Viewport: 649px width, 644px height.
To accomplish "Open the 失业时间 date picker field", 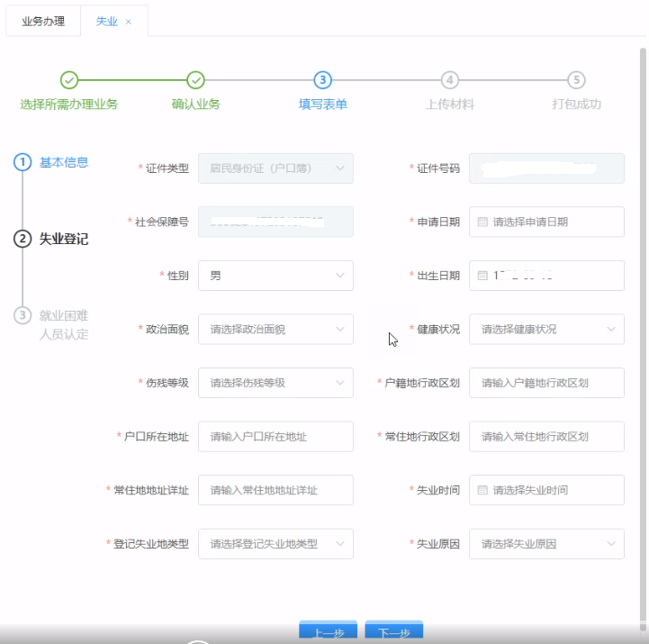I will pos(546,490).
